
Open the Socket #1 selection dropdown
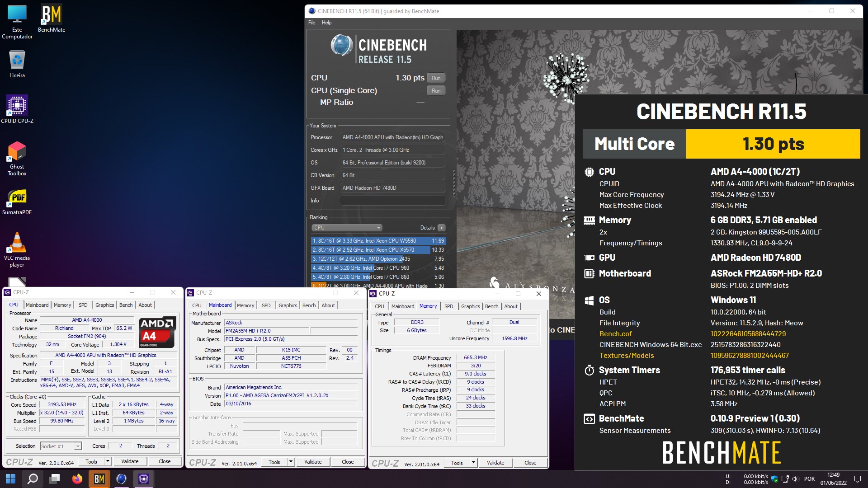point(61,446)
